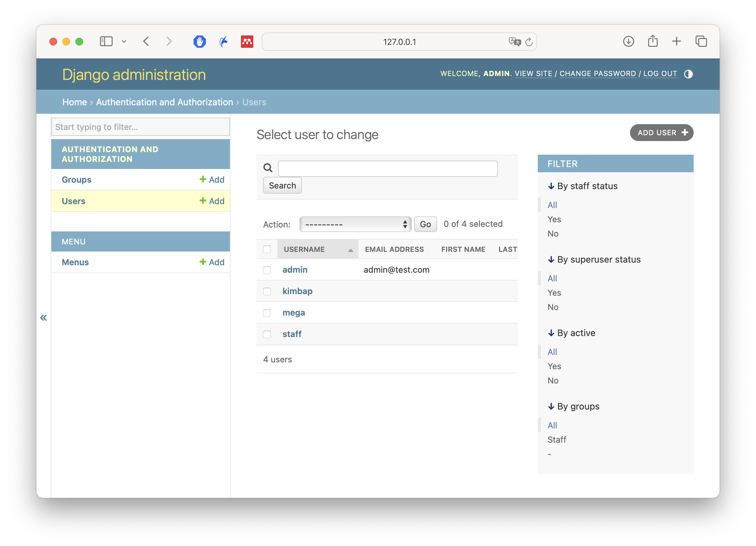Click the page reload icon

[529, 42]
